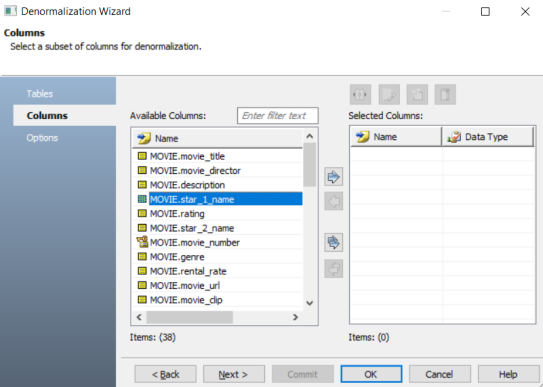Open Help for the wizard

pyautogui.click(x=508, y=374)
